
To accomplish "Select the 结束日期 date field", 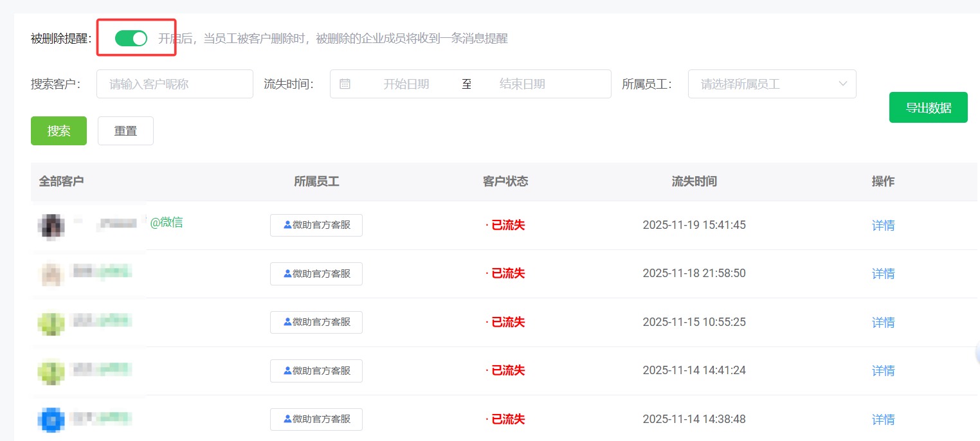I will [x=522, y=84].
